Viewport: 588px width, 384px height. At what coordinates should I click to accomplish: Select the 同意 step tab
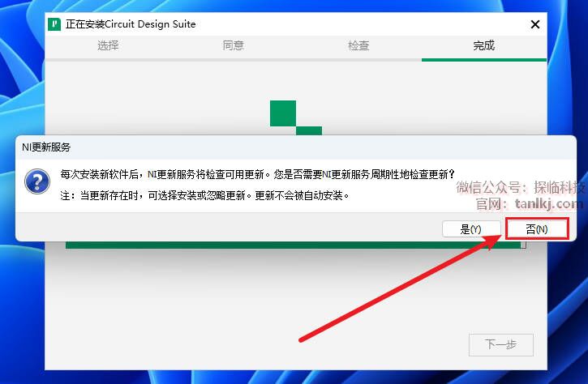tap(234, 45)
